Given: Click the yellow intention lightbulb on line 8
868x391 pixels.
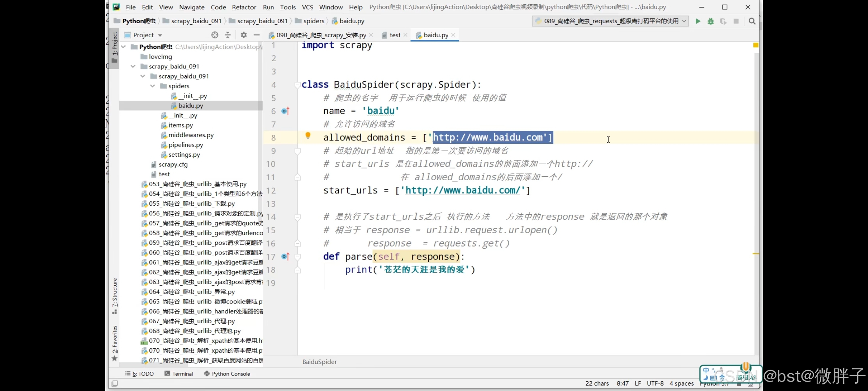Looking at the screenshot, I should [308, 135].
